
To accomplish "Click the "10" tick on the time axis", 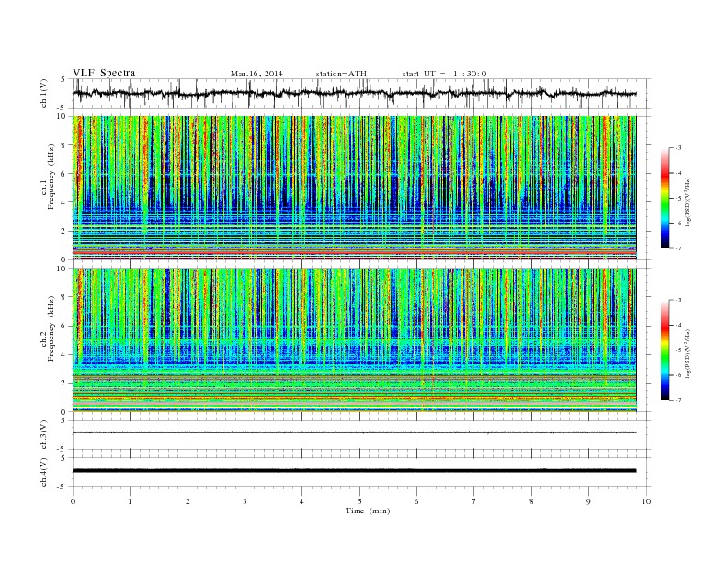I will coord(646,501).
